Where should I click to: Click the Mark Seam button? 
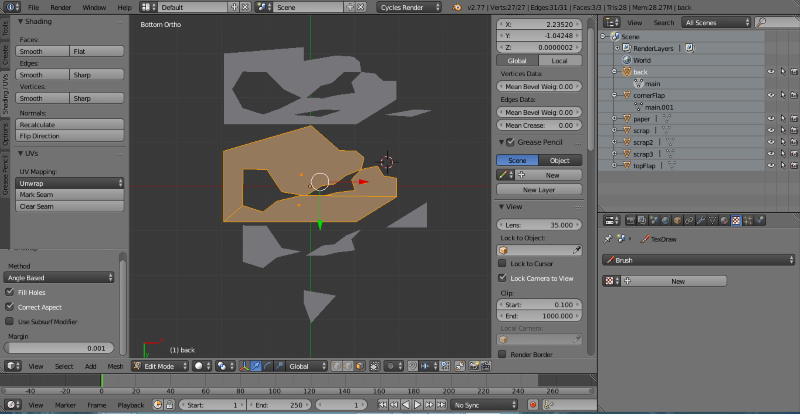pyautogui.click(x=69, y=194)
